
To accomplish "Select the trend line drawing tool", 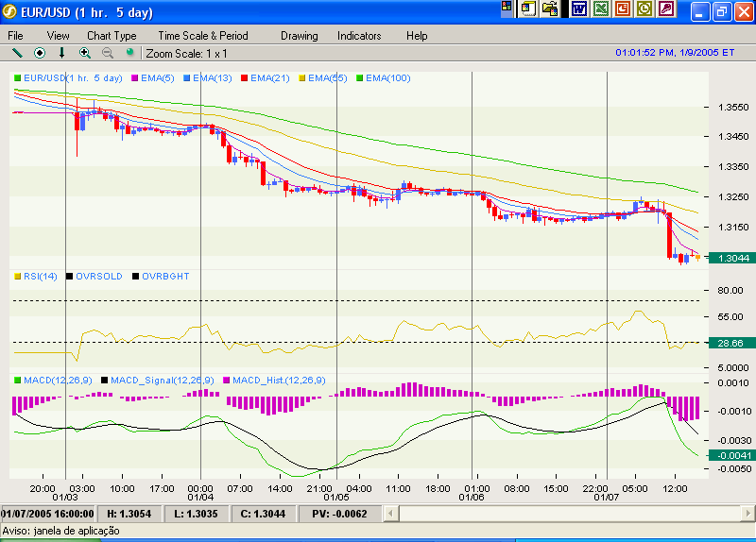I will coord(16,53).
